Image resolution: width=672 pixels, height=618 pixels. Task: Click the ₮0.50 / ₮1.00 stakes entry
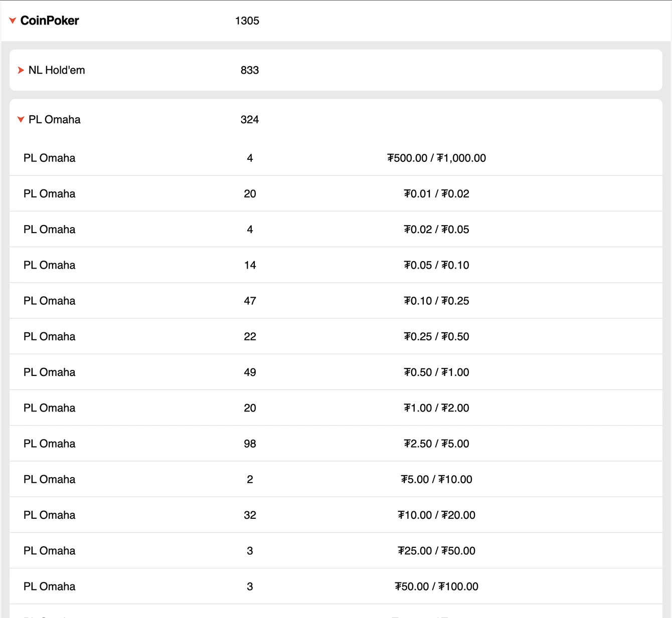(x=436, y=372)
